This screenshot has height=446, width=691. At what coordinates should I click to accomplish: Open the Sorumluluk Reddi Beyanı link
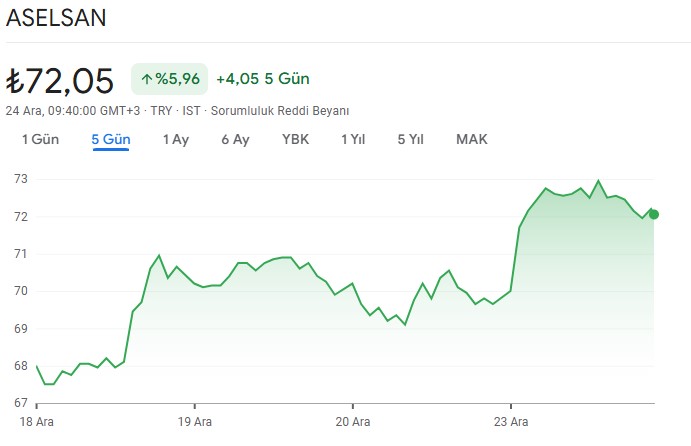[x=280, y=111]
